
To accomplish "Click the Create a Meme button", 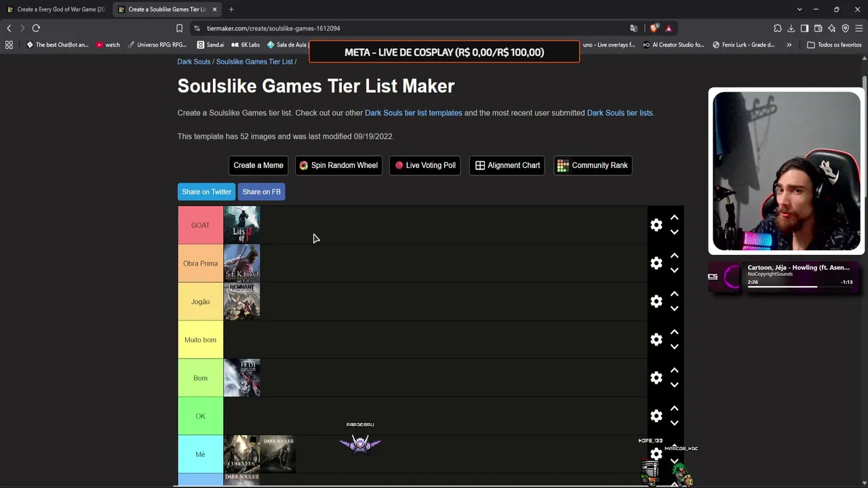I will click(258, 165).
